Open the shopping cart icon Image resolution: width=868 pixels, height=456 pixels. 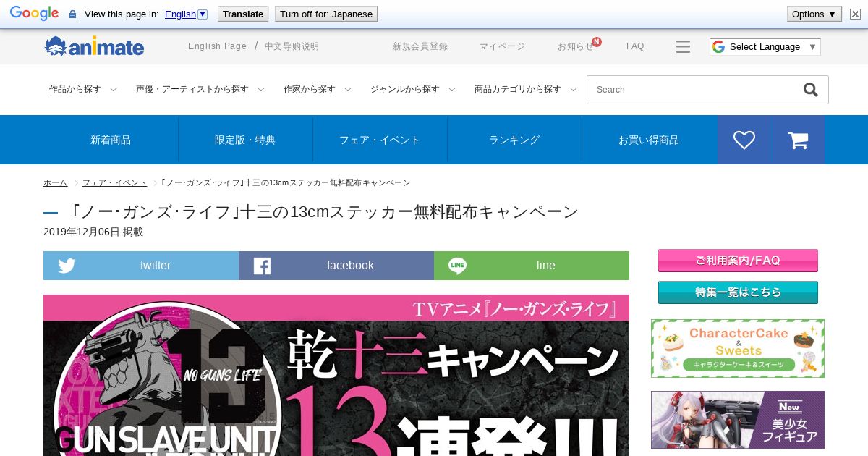798,140
